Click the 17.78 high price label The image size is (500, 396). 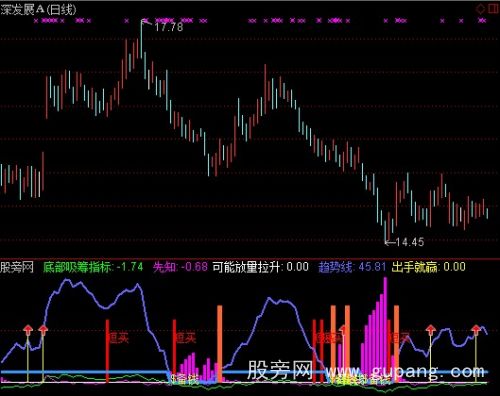169,27
